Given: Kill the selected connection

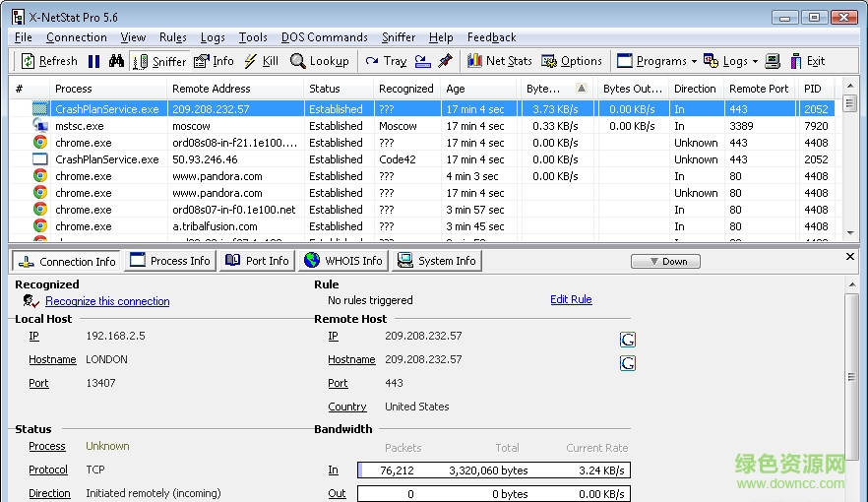Looking at the screenshot, I should pos(261,61).
